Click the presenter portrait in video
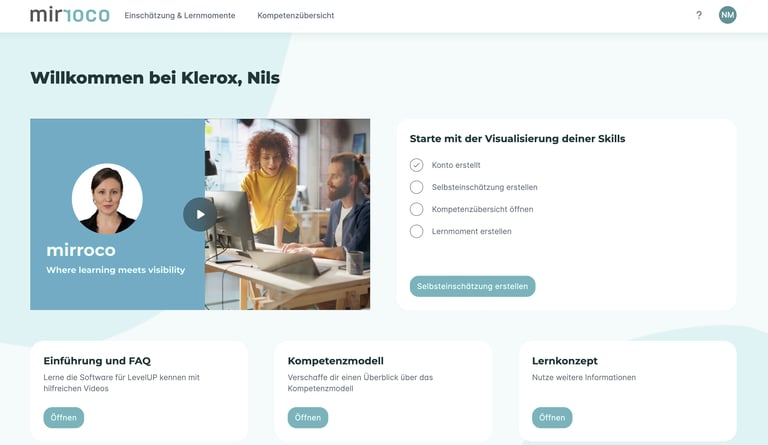 pyautogui.click(x=107, y=199)
